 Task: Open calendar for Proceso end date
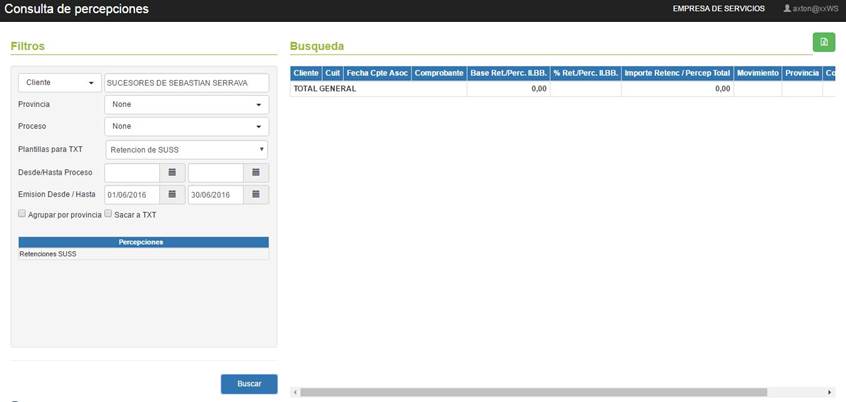pyautogui.click(x=256, y=172)
